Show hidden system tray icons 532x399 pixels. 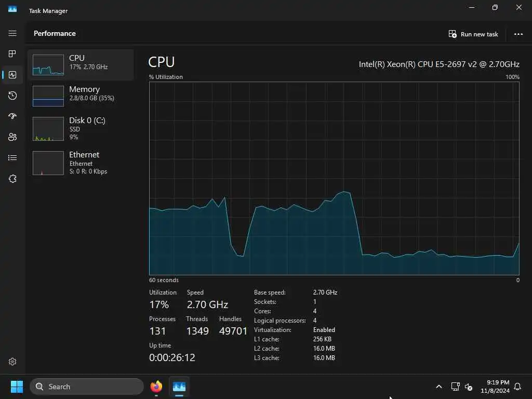click(x=438, y=387)
